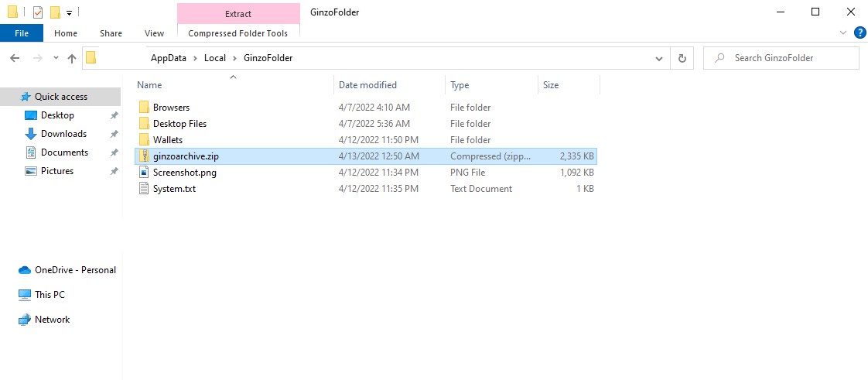Click the ginzoarchive.zip zipped folder icon

click(x=144, y=156)
